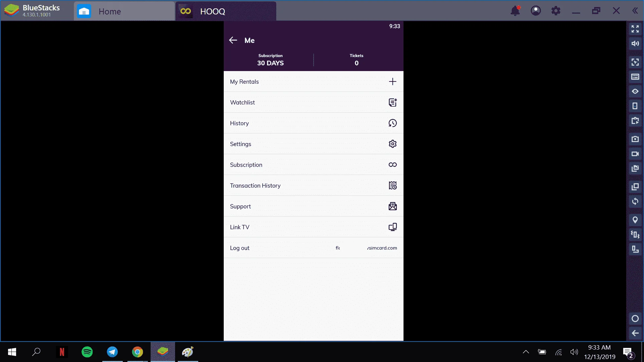Set location with the pin icon
The height and width of the screenshot is (362, 644).
pos(635,220)
